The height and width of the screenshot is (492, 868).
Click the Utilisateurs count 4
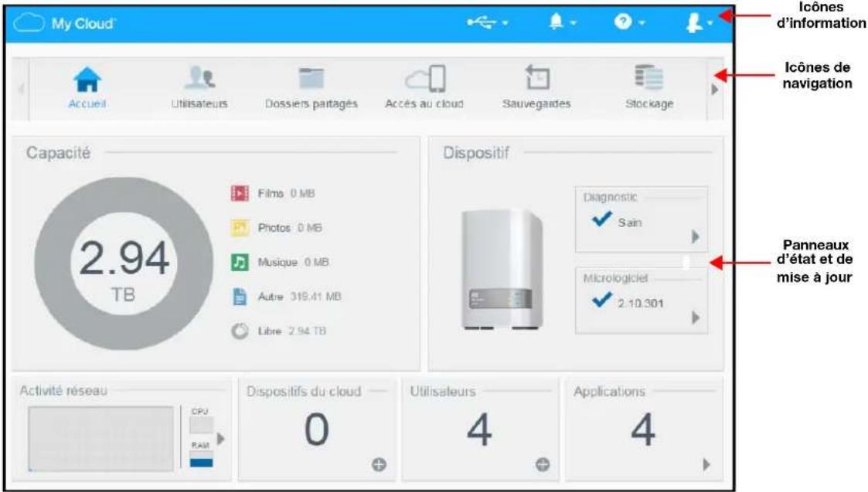[x=479, y=429]
